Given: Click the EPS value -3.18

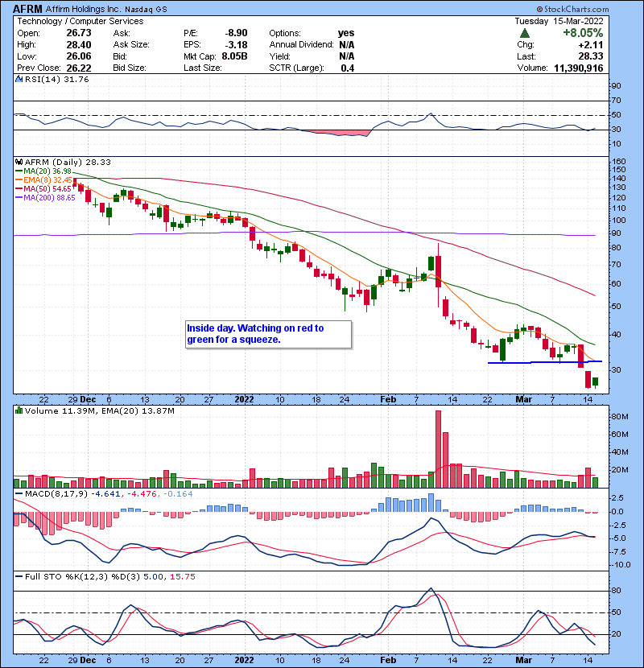Looking at the screenshot, I should [236, 44].
